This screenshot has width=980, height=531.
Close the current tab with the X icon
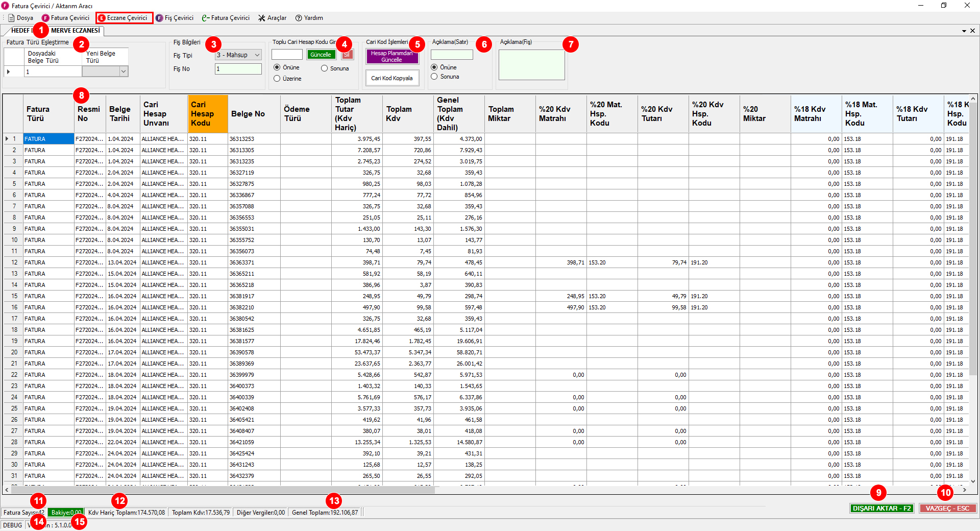click(x=972, y=31)
